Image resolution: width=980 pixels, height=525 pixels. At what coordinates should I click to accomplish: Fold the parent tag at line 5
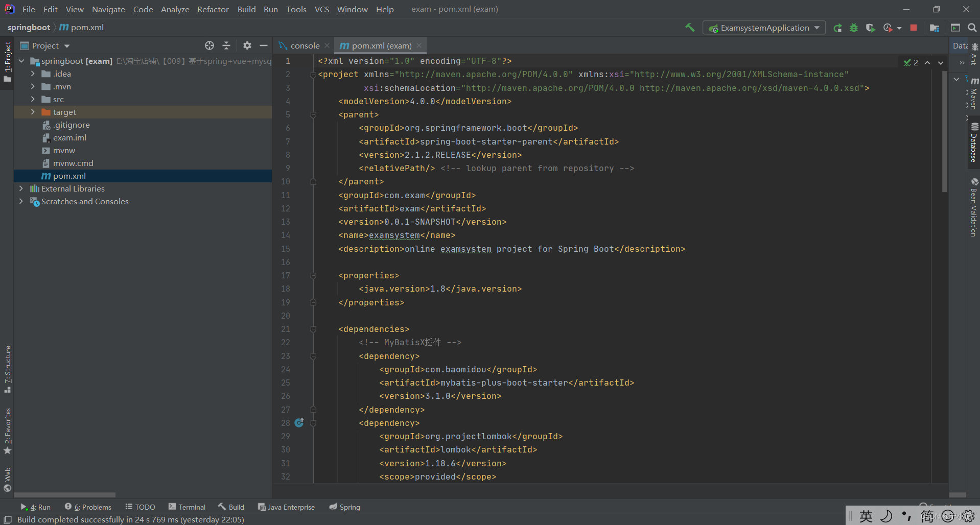click(313, 115)
